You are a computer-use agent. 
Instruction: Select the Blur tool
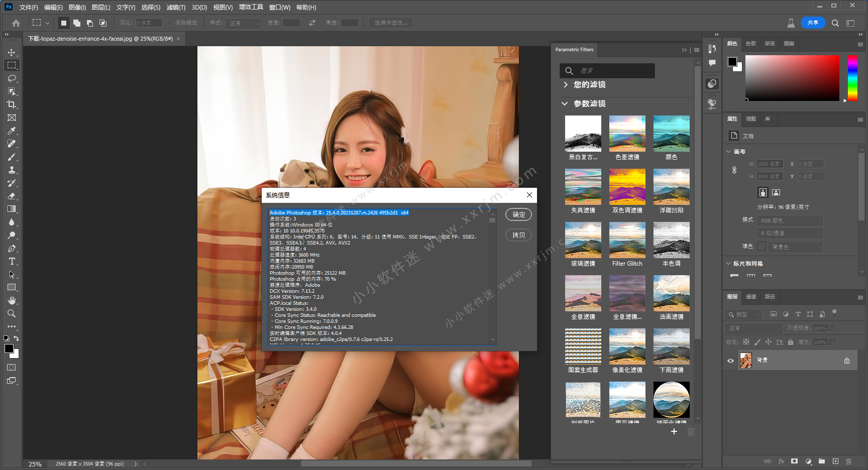pyautogui.click(x=12, y=222)
